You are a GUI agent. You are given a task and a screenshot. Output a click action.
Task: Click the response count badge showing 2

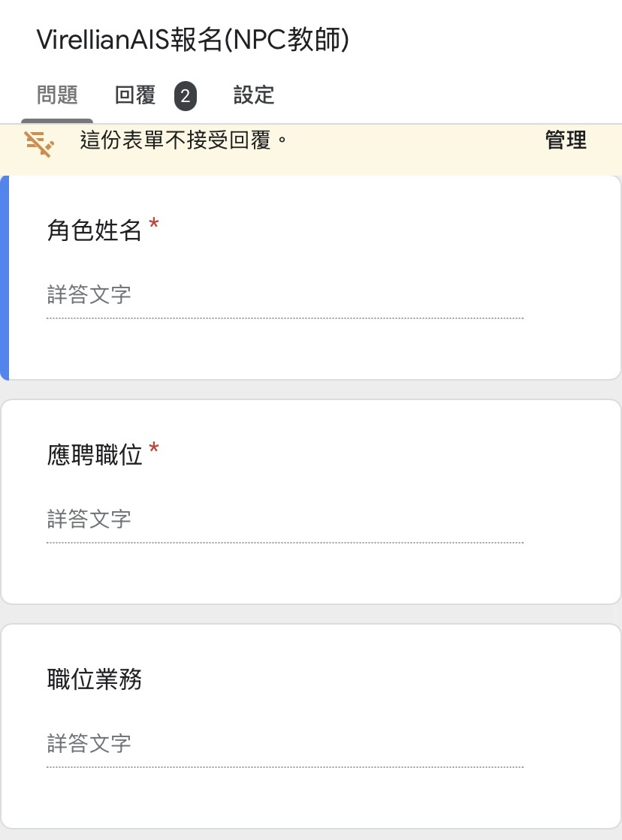185,96
